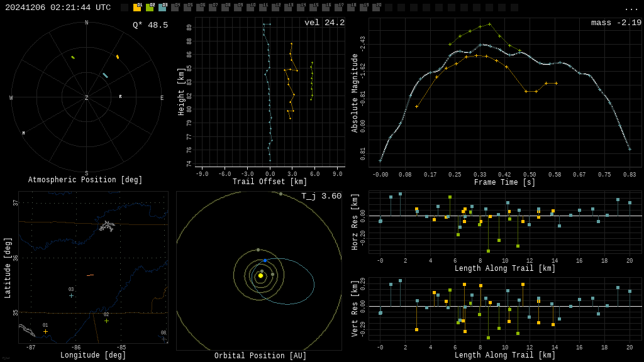Screen dimensions: 644x362
Task: Click station 01 cross marker on map
Action: [x=45, y=331]
